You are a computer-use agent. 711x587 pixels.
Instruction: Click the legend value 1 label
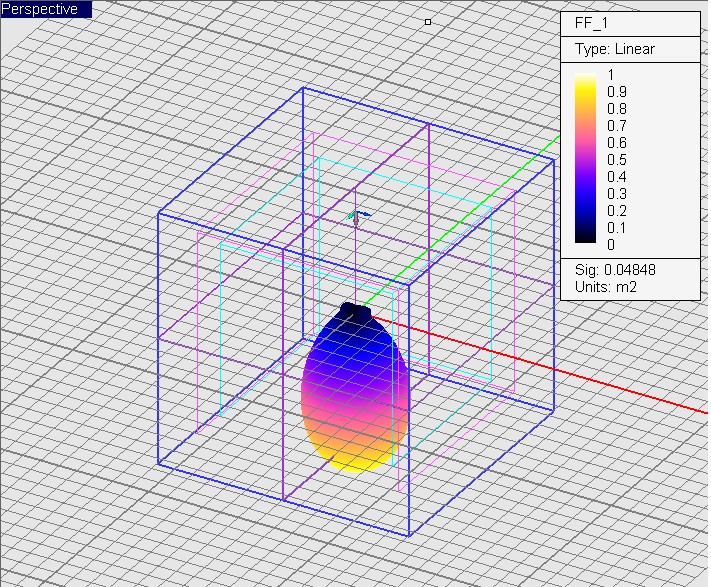pos(611,75)
